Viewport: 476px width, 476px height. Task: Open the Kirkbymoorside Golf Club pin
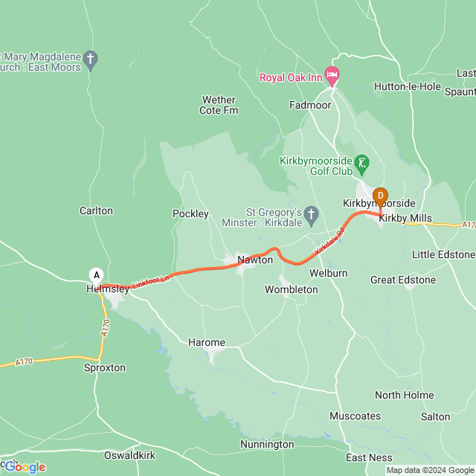[x=361, y=165]
